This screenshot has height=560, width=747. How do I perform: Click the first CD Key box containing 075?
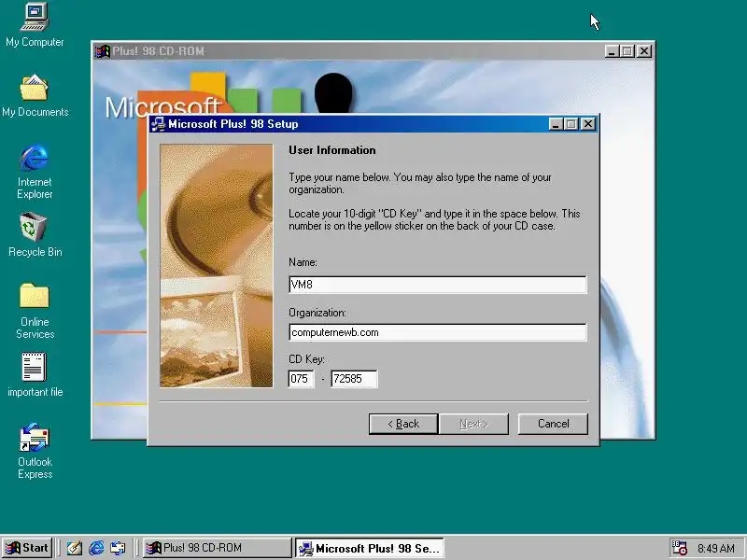pos(301,379)
